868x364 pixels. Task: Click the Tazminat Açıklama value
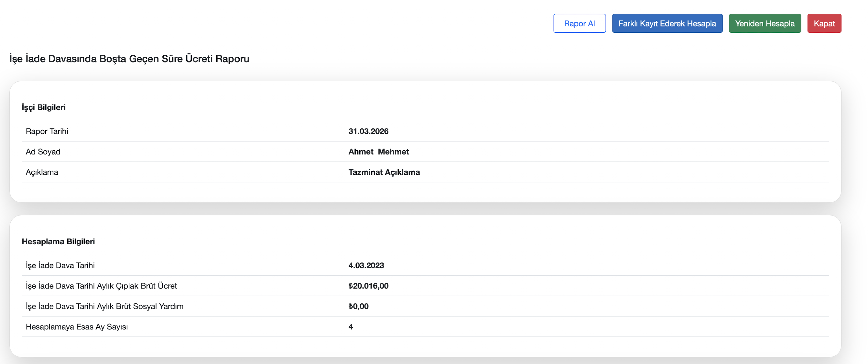[384, 172]
